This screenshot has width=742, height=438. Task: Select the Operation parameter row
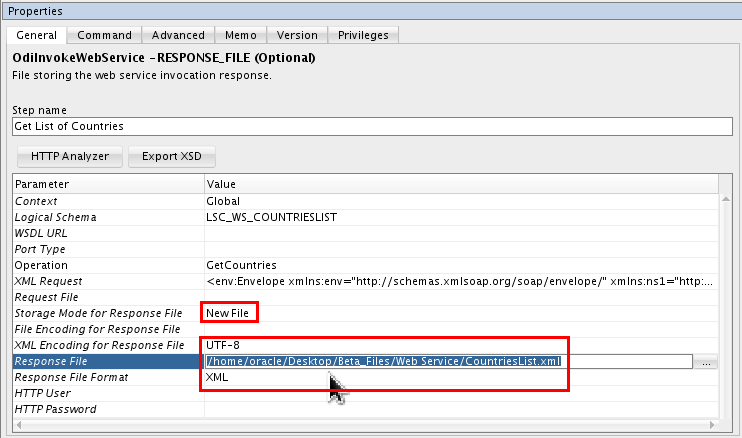(x=108, y=265)
